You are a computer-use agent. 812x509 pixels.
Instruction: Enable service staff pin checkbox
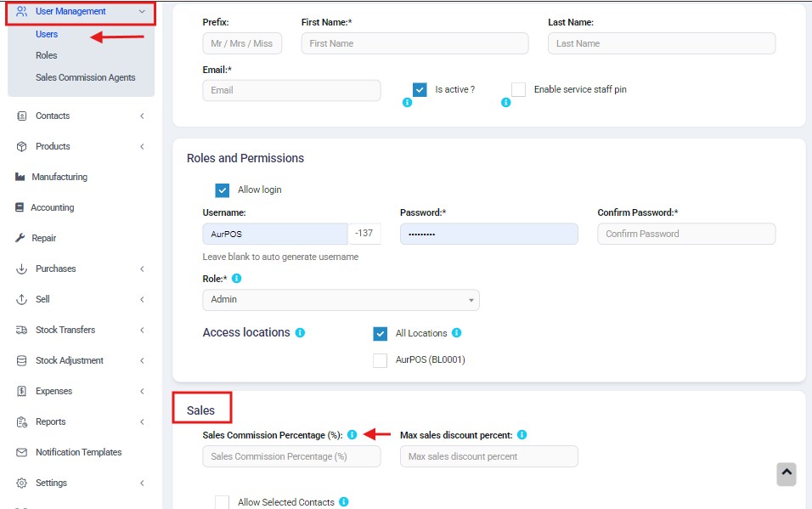click(518, 90)
